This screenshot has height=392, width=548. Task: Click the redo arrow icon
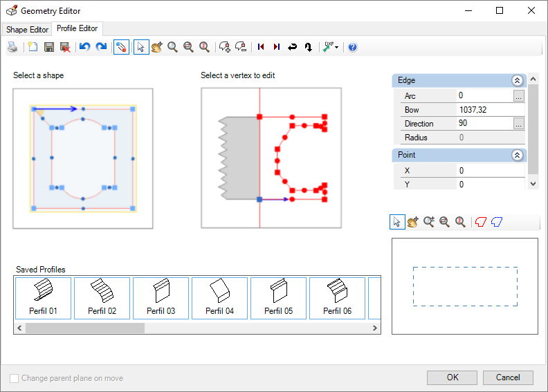click(x=101, y=47)
